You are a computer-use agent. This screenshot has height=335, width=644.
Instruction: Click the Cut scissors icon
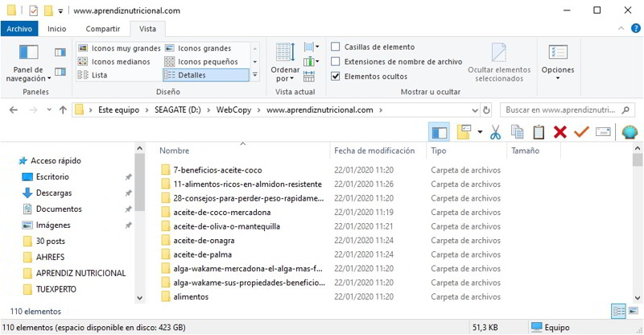(x=495, y=132)
